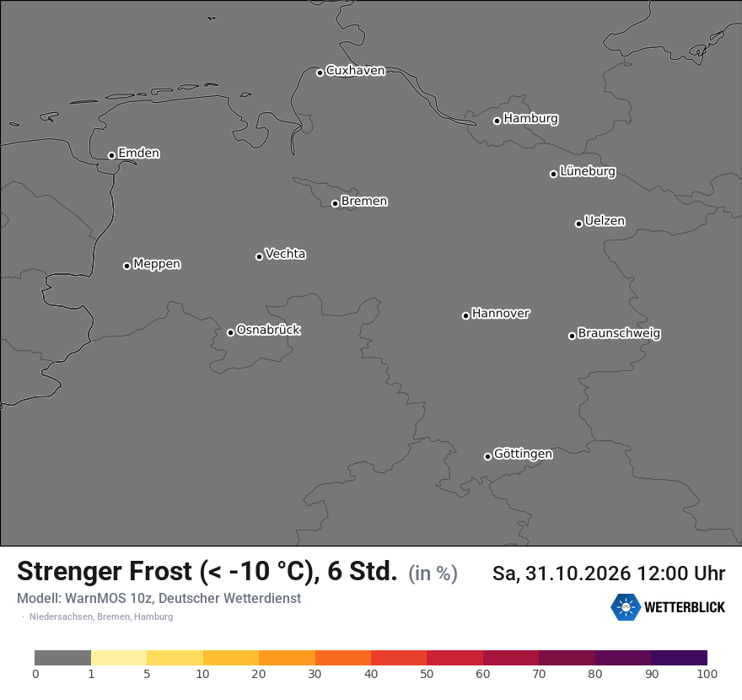742x700 pixels.
Task: Click the Emden map label
Action: [138, 153]
